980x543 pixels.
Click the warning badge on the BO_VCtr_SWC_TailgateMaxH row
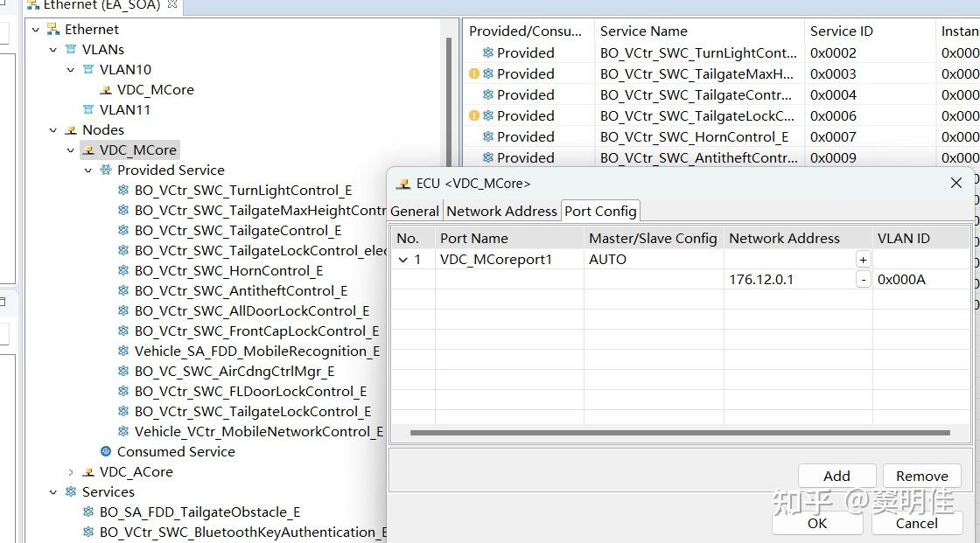473,73
